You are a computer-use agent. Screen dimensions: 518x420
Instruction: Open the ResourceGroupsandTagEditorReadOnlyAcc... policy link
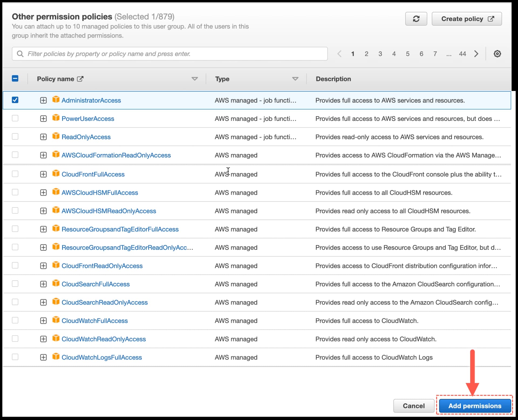pos(127,248)
